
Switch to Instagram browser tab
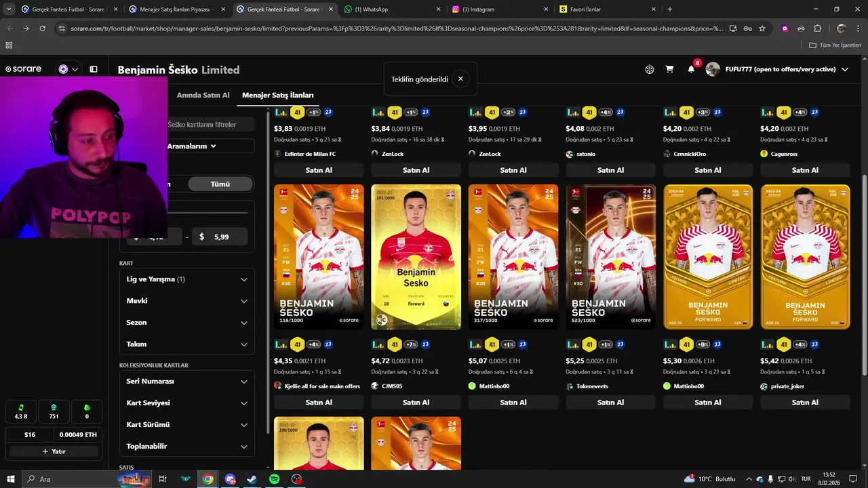pos(498,9)
